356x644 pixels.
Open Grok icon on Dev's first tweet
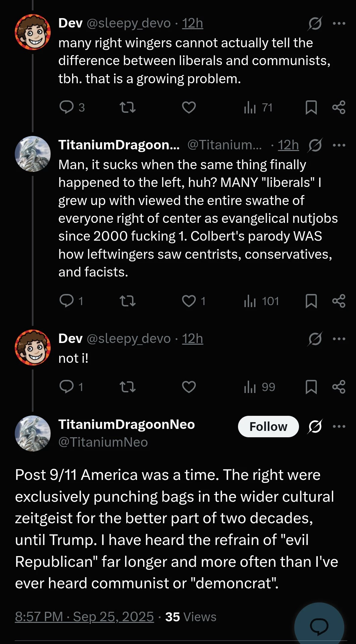point(315,23)
